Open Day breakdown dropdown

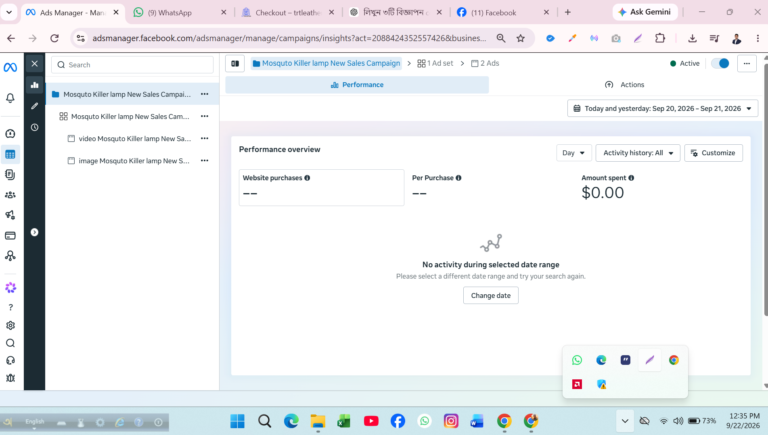574,153
